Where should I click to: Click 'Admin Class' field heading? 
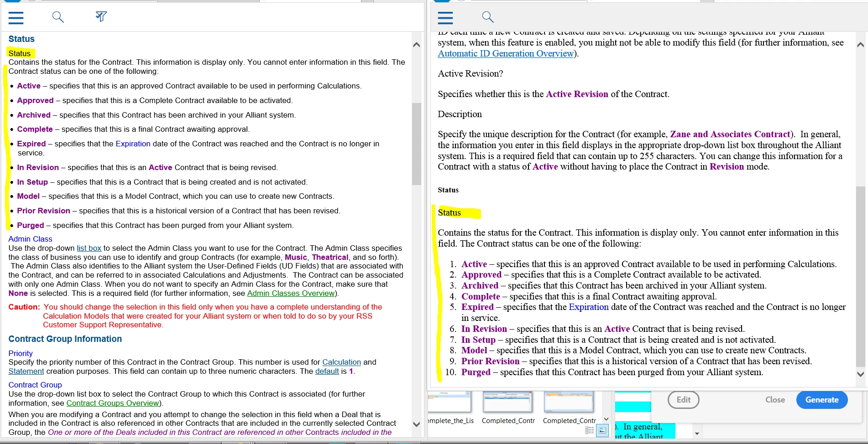30,239
